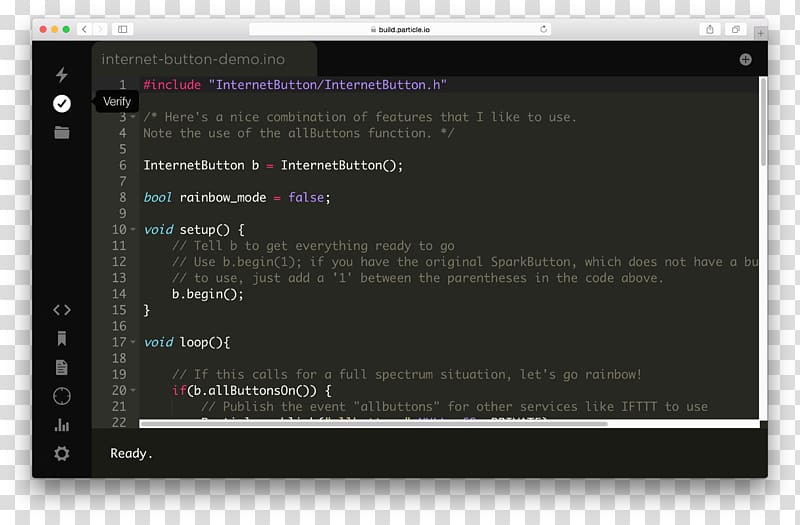Collapse the loop function fold at line 17
The width and height of the screenshot is (800, 525).
click(133, 342)
